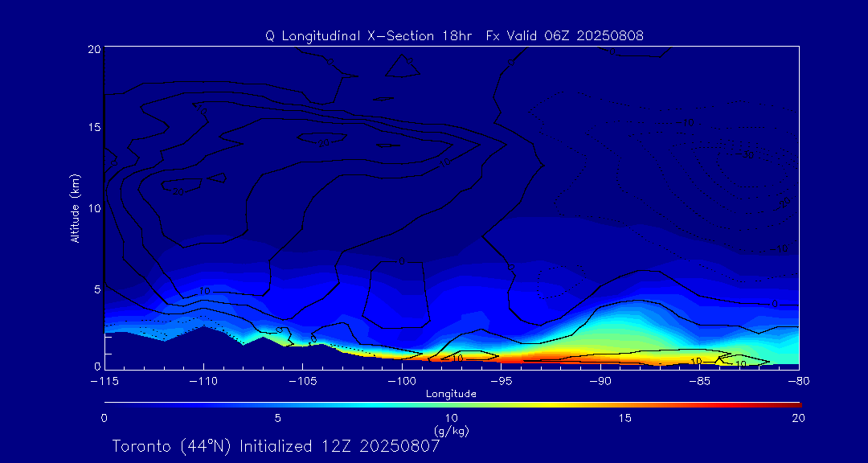The image size is (868, 463).
Task: Click the -110 longitude tick label
Action: [203, 382]
